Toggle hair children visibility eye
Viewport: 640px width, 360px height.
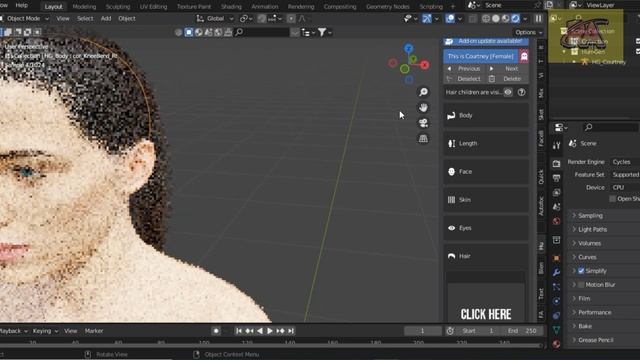[508, 92]
